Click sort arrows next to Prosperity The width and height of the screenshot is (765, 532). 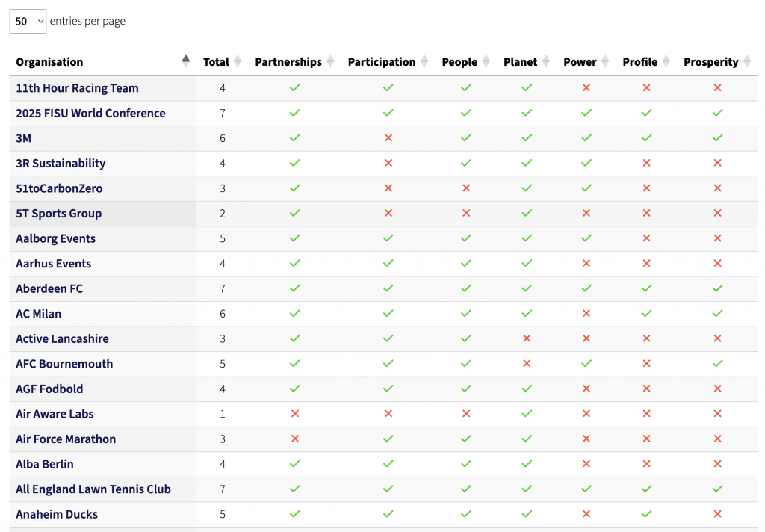(x=746, y=61)
